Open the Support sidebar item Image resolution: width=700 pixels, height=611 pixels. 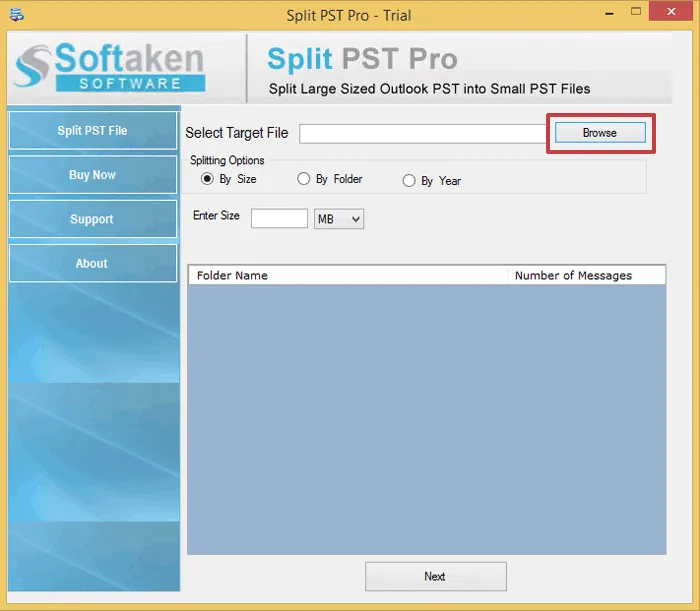[x=93, y=219]
